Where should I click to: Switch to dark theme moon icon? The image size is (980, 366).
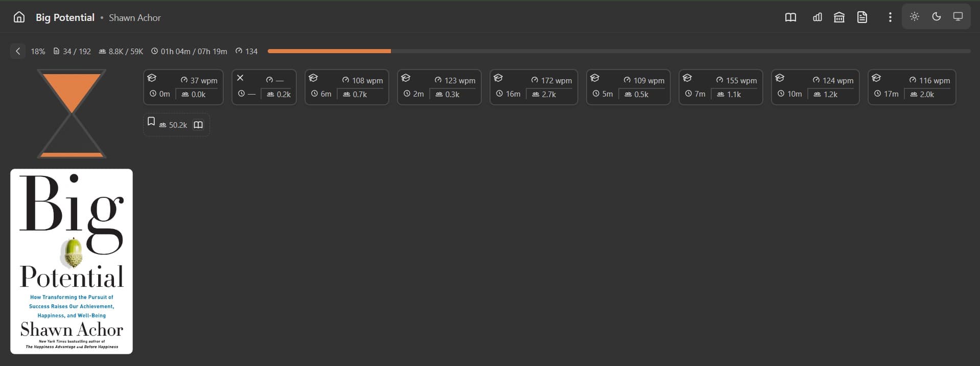click(x=937, y=16)
